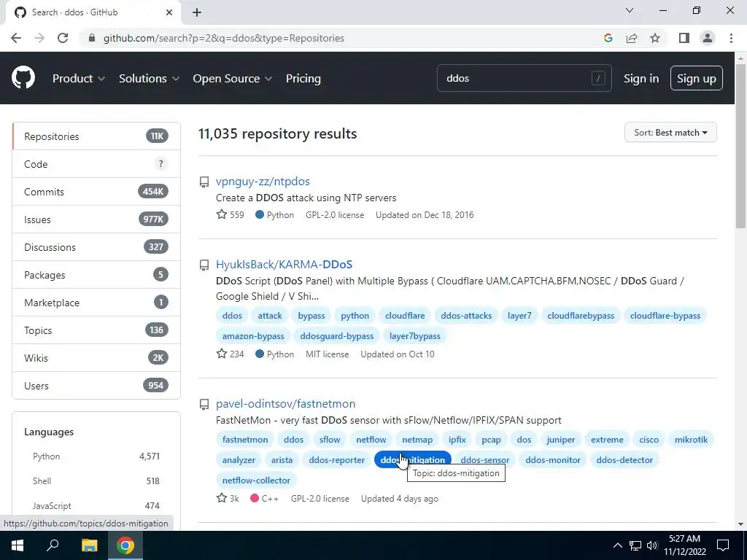Open the Windows Start menu

pos(18,545)
